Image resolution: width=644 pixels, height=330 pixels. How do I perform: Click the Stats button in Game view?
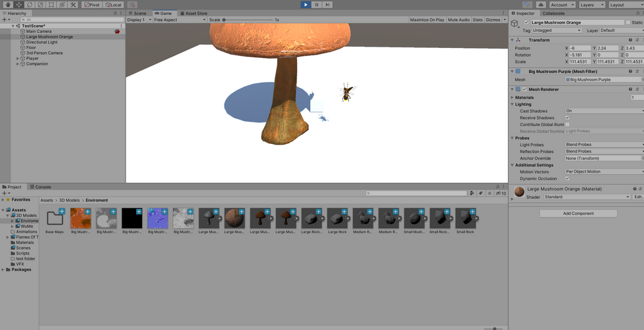pyautogui.click(x=478, y=20)
